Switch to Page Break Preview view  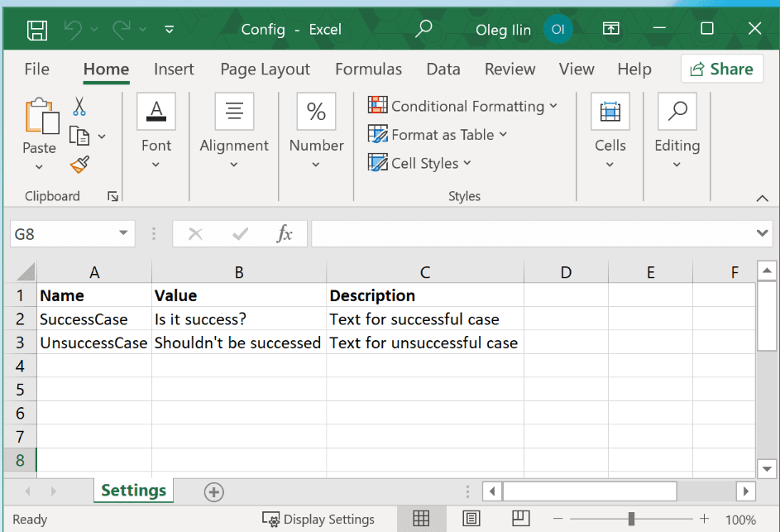pyautogui.click(x=520, y=519)
